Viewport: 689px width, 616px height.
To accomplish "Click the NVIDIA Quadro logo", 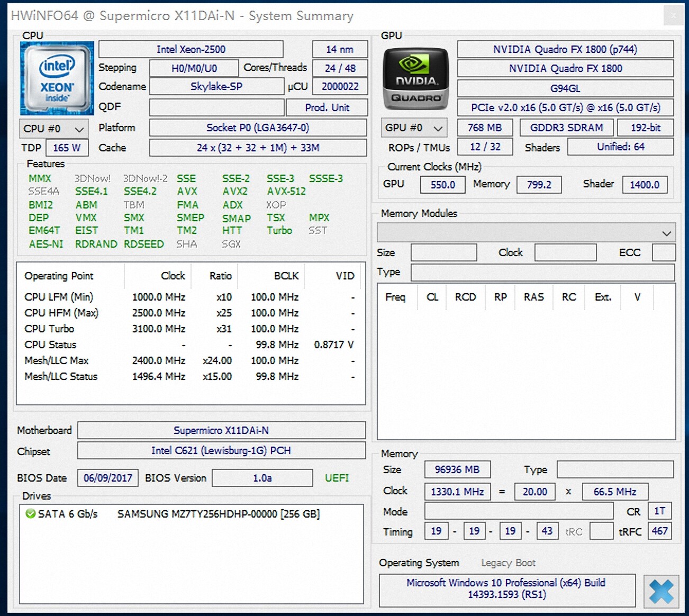I will pyautogui.click(x=416, y=79).
